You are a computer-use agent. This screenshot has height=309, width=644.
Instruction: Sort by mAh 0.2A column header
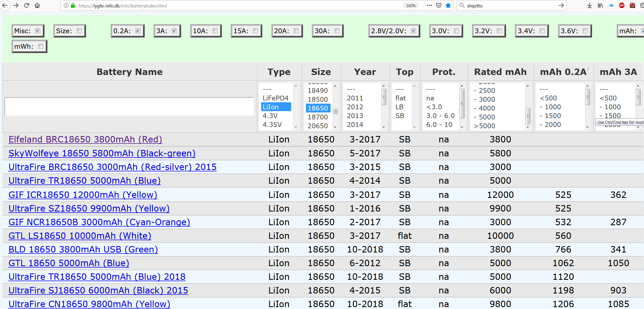click(563, 72)
